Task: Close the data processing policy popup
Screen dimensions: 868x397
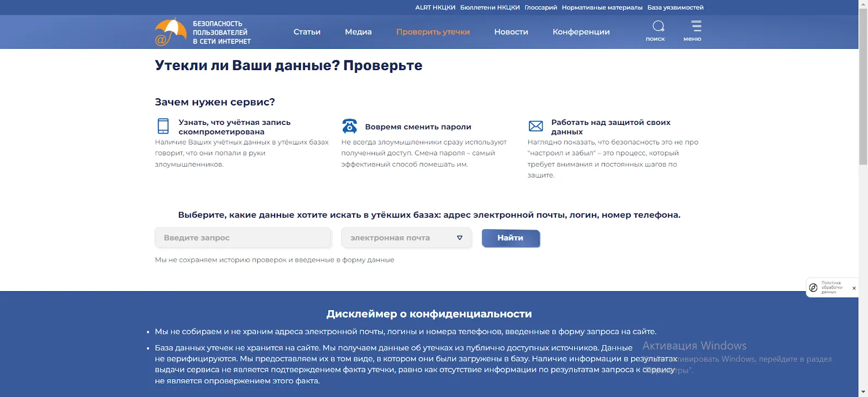Action: pos(854,288)
